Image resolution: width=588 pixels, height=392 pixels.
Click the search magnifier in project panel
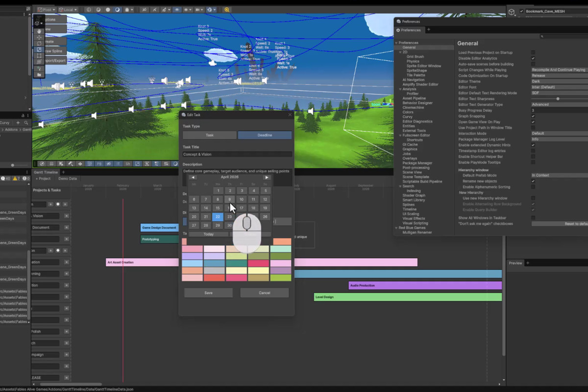click(26, 122)
